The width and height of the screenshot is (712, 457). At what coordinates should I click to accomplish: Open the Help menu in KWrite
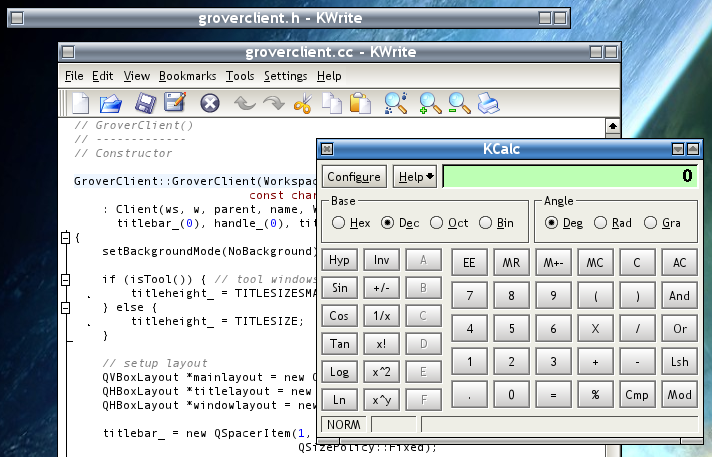tap(329, 76)
